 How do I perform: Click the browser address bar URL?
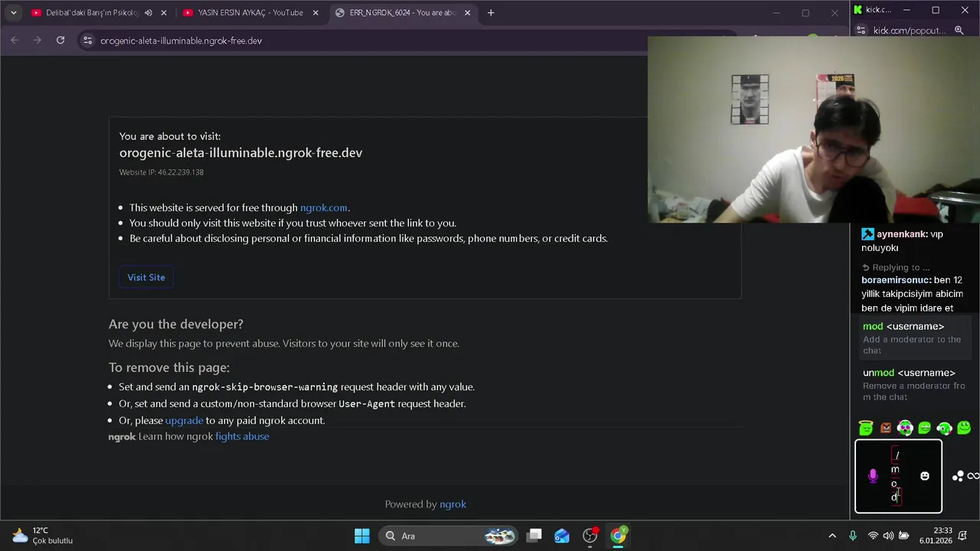click(181, 41)
